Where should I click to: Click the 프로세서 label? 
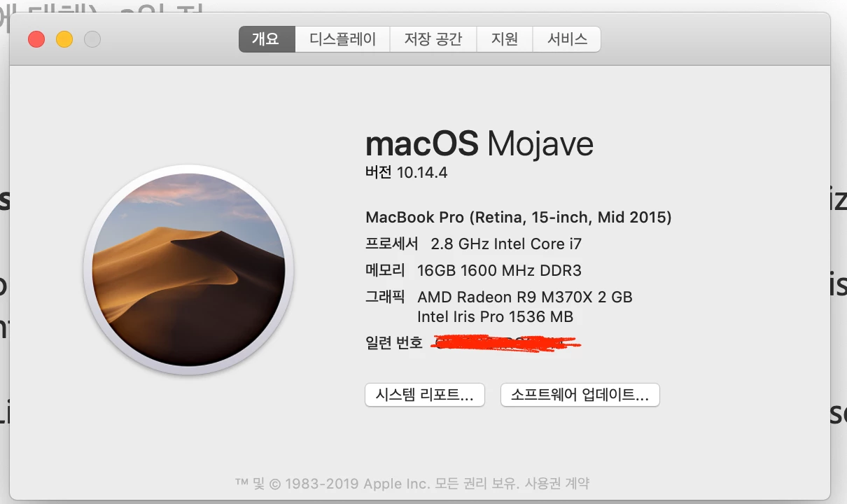click(392, 244)
